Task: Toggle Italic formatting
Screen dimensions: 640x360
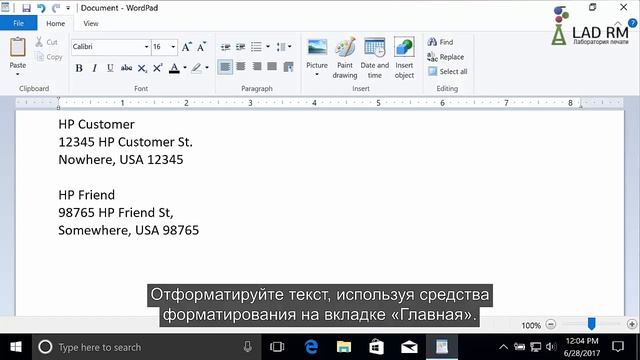Action: [x=94, y=68]
